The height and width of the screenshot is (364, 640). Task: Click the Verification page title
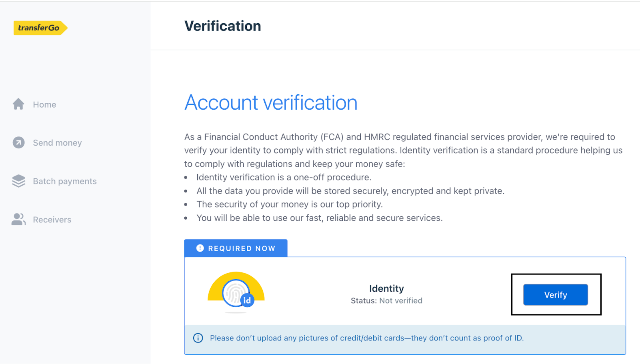tap(222, 26)
